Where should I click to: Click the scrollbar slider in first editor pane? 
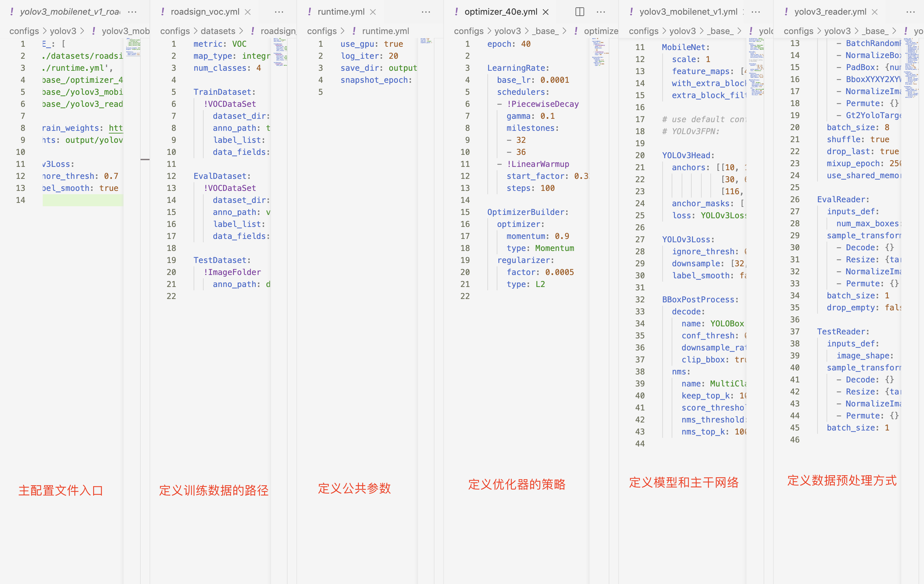point(145,159)
